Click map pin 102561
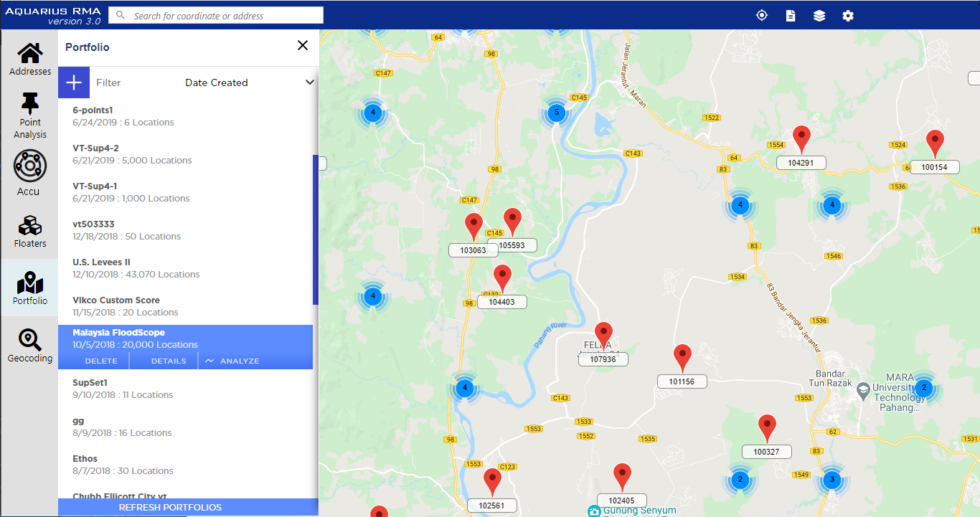Screen dimensions: 980x517 492,481
